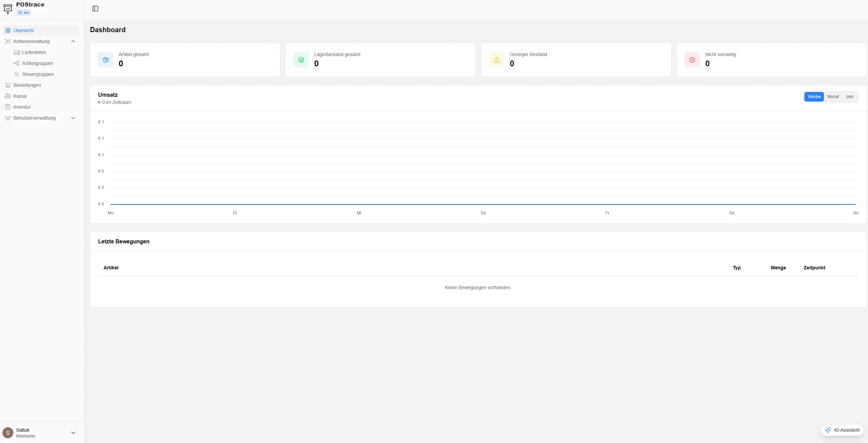Click the '€ 0 im Zeitraum' text
This screenshot has height=443, width=868.
click(x=115, y=102)
